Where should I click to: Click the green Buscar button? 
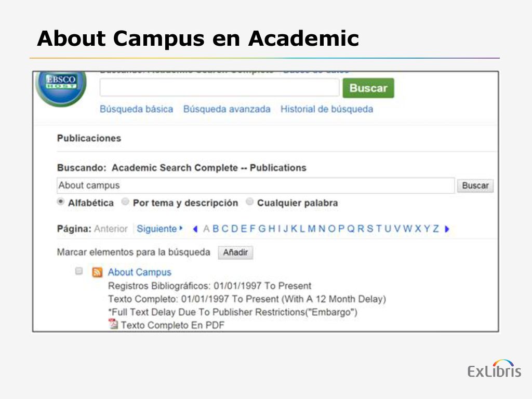pos(368,88)
